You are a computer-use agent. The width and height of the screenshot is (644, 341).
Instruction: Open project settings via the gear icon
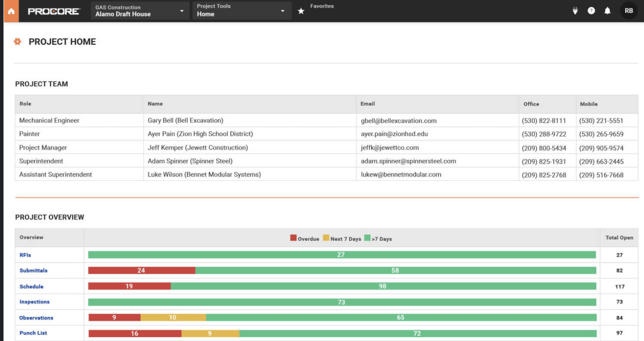click(x=18, y=41)
